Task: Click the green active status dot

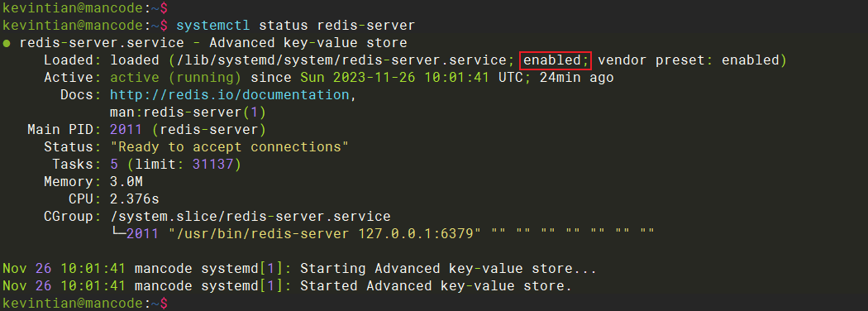Action: [x=6, y=43]
